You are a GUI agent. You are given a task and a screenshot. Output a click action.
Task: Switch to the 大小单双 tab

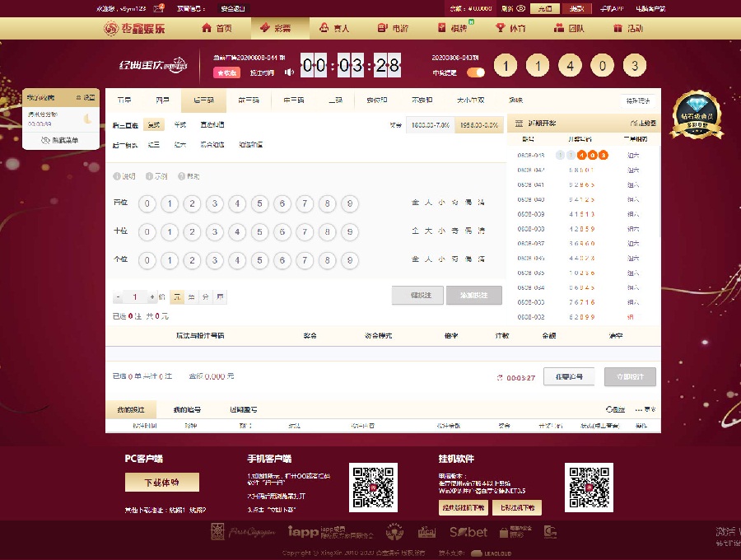(470, 100)
